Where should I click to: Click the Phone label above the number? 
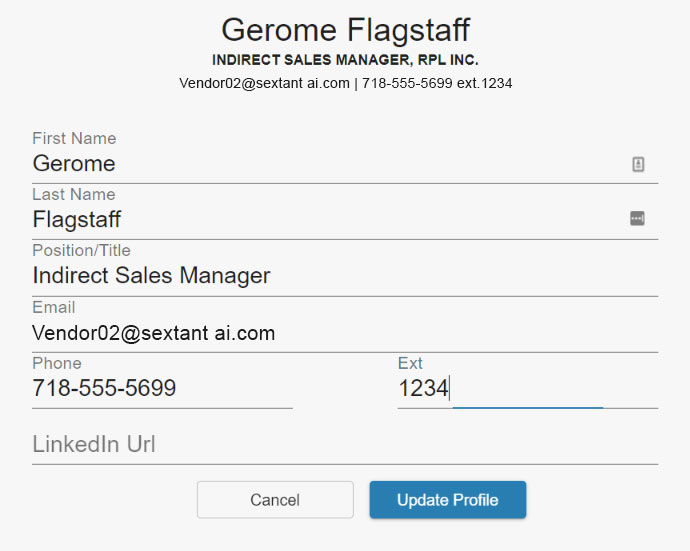pos(57,363)
